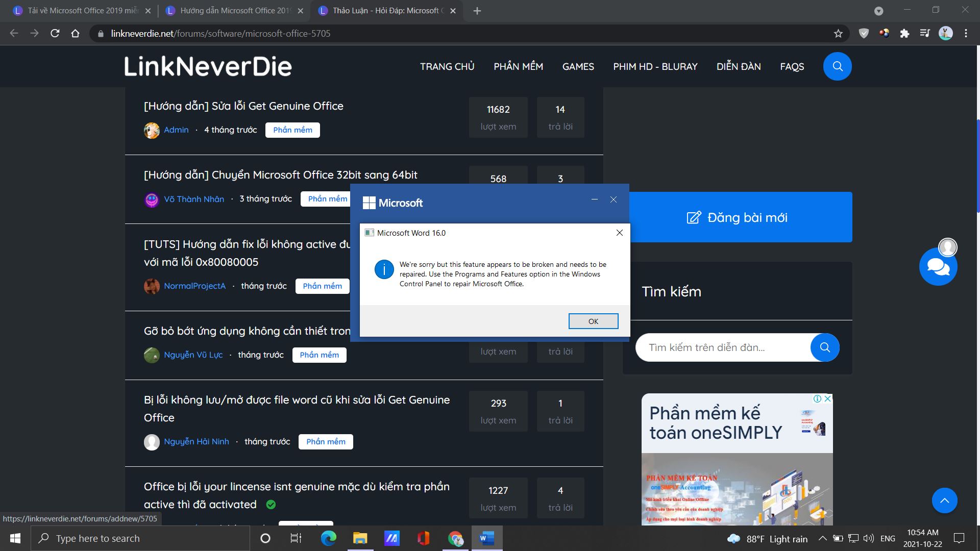Screen dimensions: 980x551
Task: Open Chrome extensions puzzle icon
Action: point(904,34)
